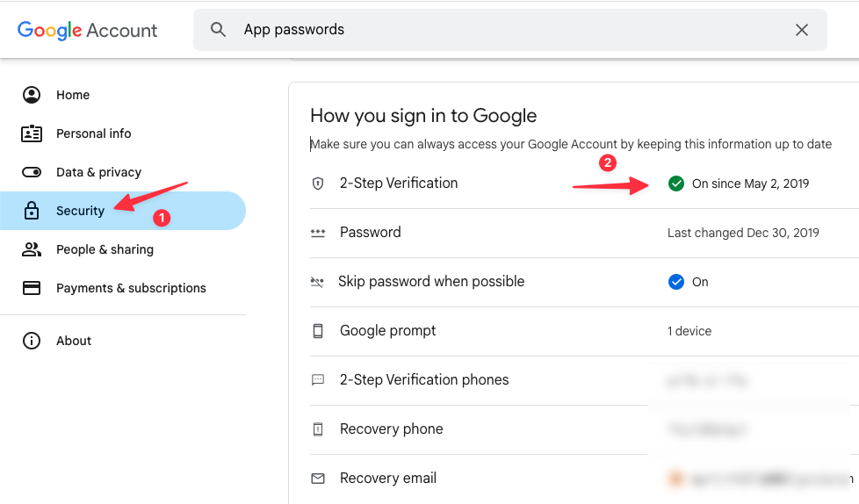
Task: Open the Google prompt row
Action: coord(584,331)
